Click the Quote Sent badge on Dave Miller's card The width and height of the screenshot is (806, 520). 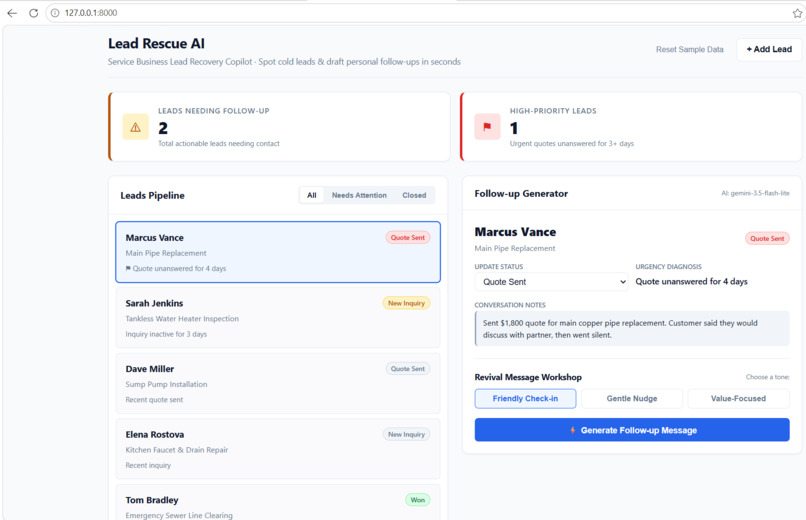click(x=408, y=368)
